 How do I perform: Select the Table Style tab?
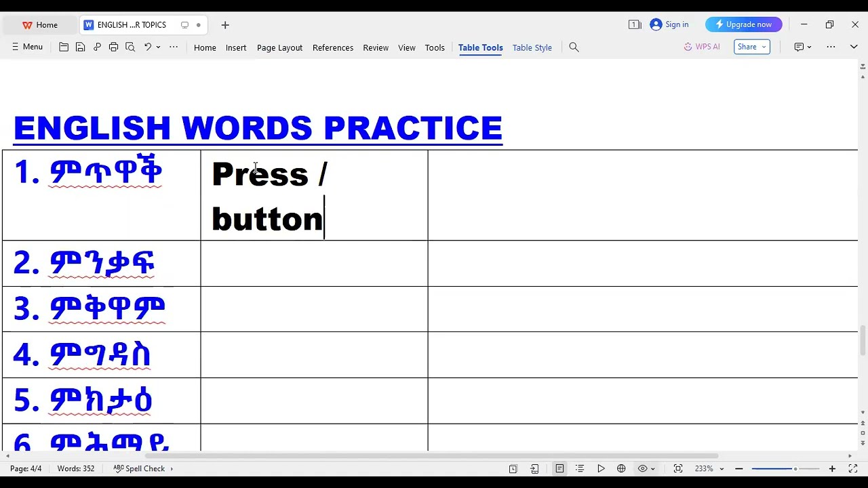click(x=532, y=47)
